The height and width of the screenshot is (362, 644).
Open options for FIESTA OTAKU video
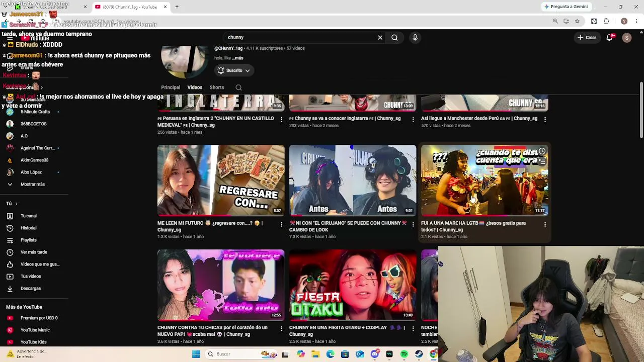[x=413, y=329]
